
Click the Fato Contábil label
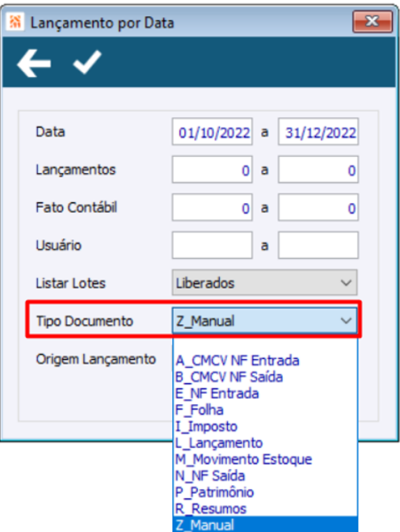pos(76,207)
